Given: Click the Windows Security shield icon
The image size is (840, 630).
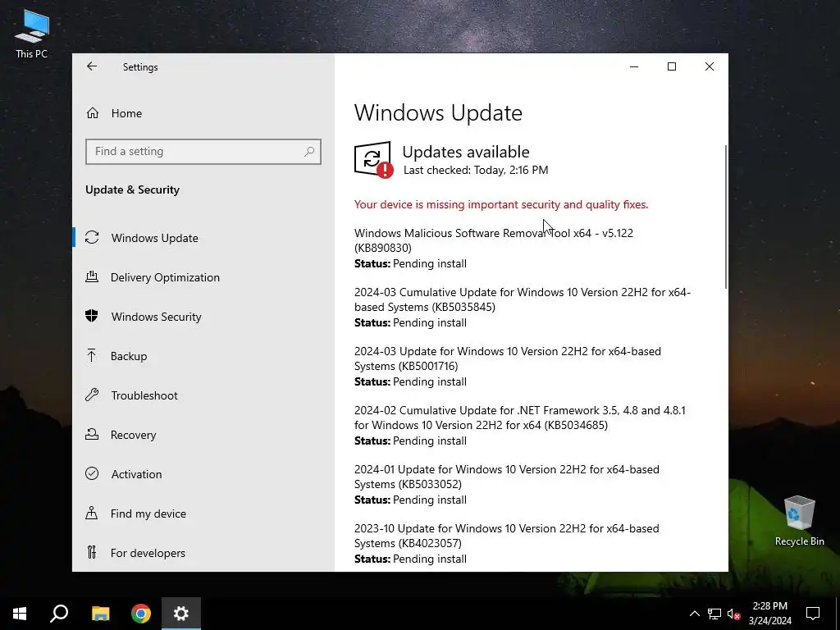Looking at the screenshot, I should (92, 316).
